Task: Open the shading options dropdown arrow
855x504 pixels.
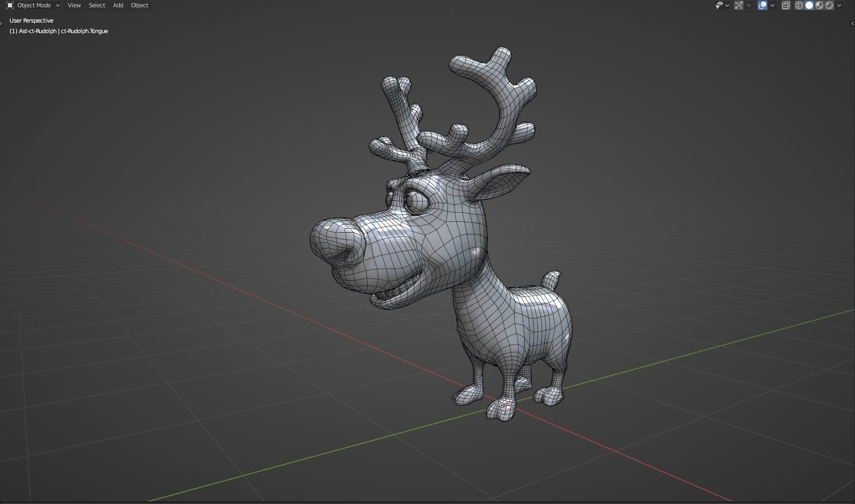Action: click(839, 5)
